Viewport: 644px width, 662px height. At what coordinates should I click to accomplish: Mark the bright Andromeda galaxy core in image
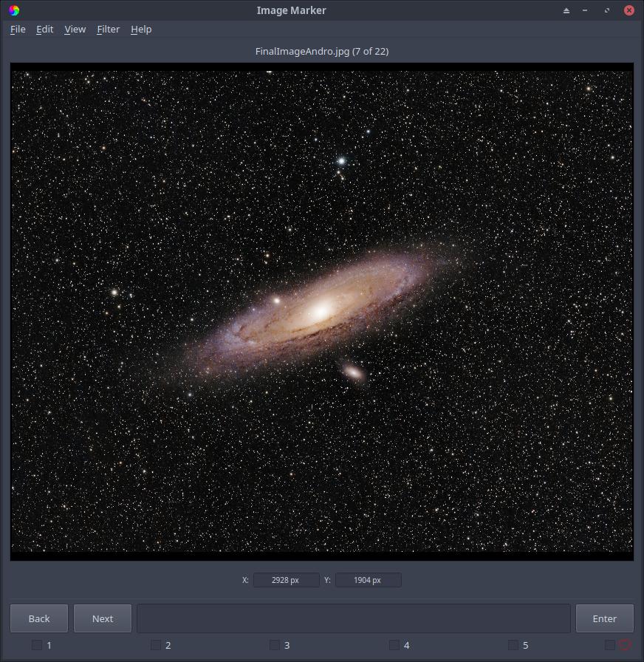[321, 312]
